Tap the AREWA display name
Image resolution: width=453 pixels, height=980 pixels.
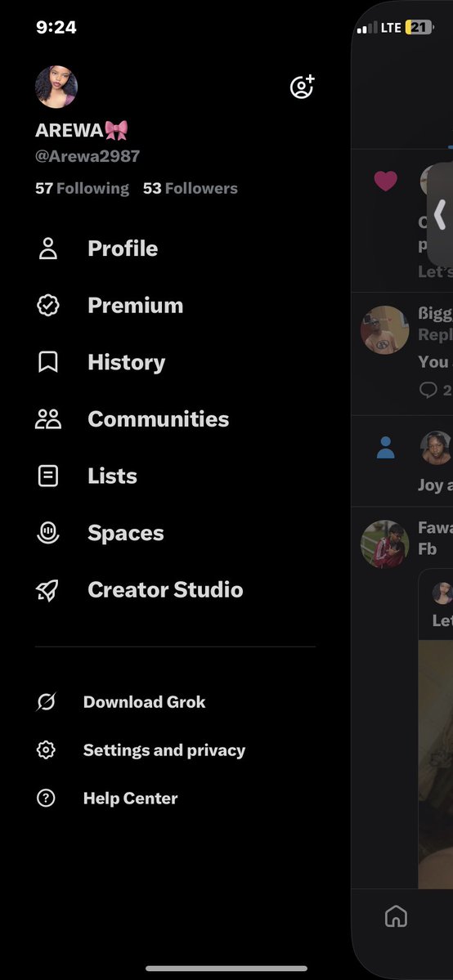pos(82,130)
